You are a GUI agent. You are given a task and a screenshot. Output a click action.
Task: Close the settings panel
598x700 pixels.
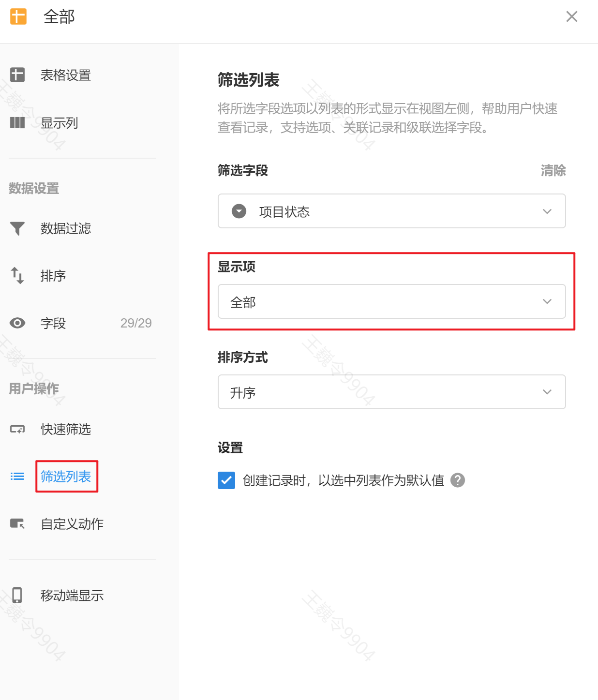click(571, 16)
